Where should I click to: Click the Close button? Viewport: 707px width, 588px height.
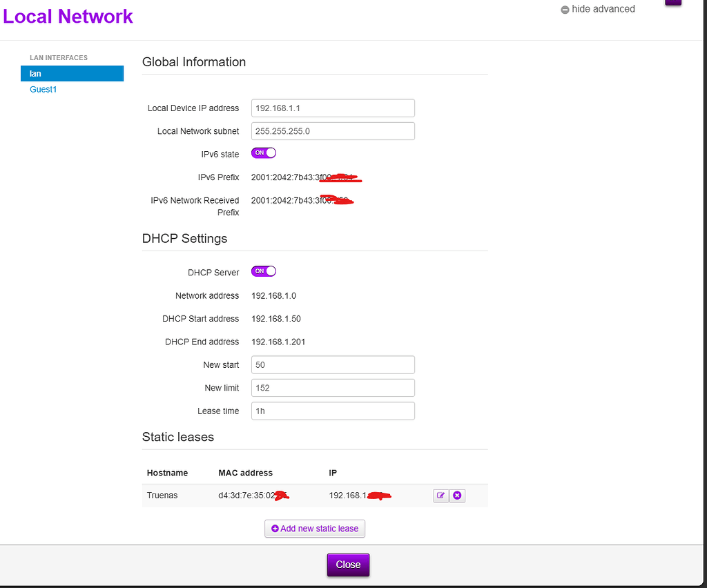[348, 565]
